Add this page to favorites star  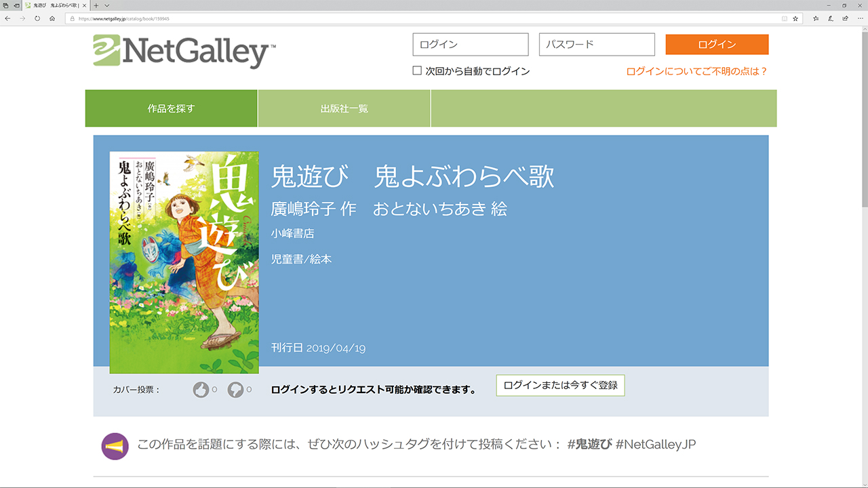pyautogui.click(x=795, y=18)
